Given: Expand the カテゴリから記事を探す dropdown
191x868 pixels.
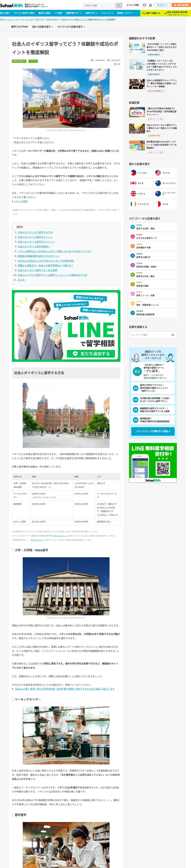Looking at the screenshot, I should (x=71, y=27).
